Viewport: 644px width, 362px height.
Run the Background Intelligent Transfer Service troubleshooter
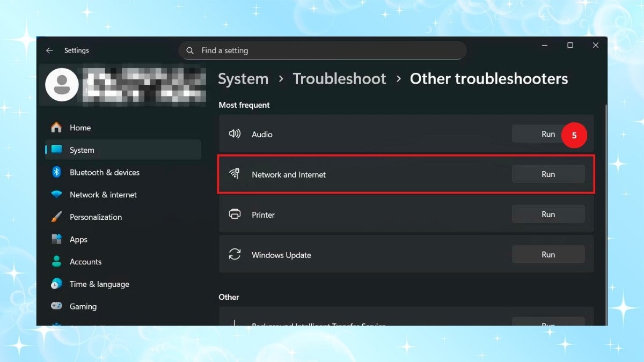pos(548,324)
